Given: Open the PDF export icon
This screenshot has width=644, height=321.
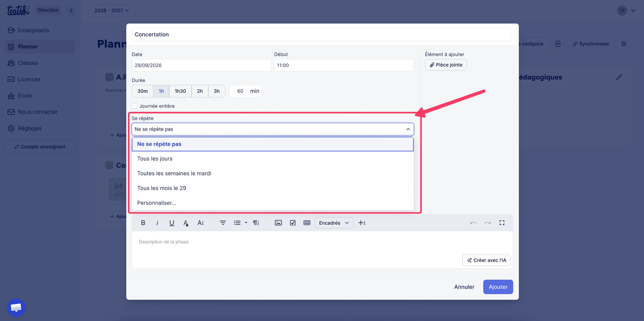Looking at the screenshot, I should [x=558, y=44].
